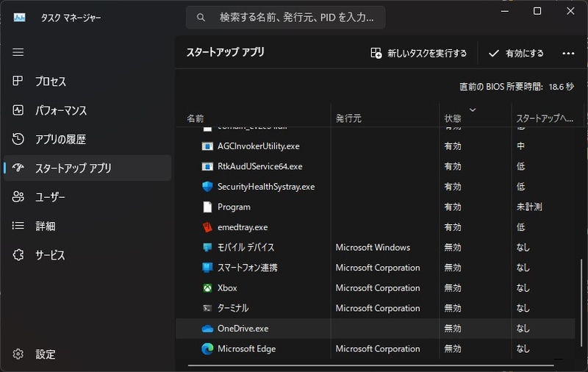Click 未計測 impact in Program row
The width and height of the screenshot is (588, 372).
529,207
